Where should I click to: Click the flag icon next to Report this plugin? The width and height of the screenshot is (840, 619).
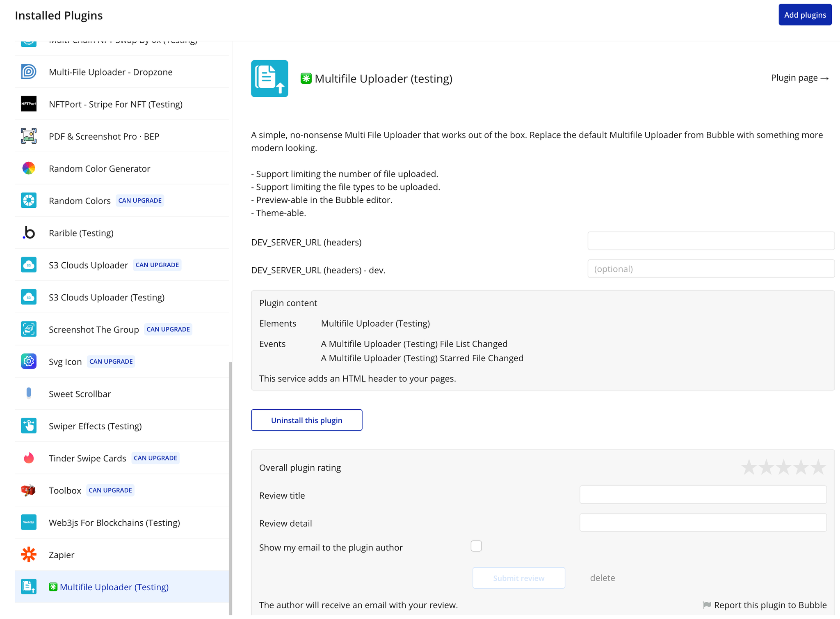[707, 605]
